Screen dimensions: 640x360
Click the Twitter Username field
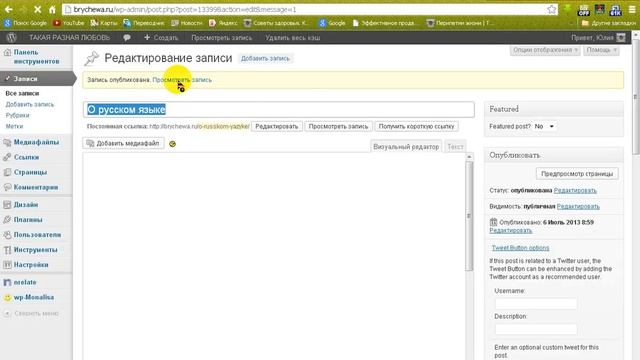coord(536,303)
